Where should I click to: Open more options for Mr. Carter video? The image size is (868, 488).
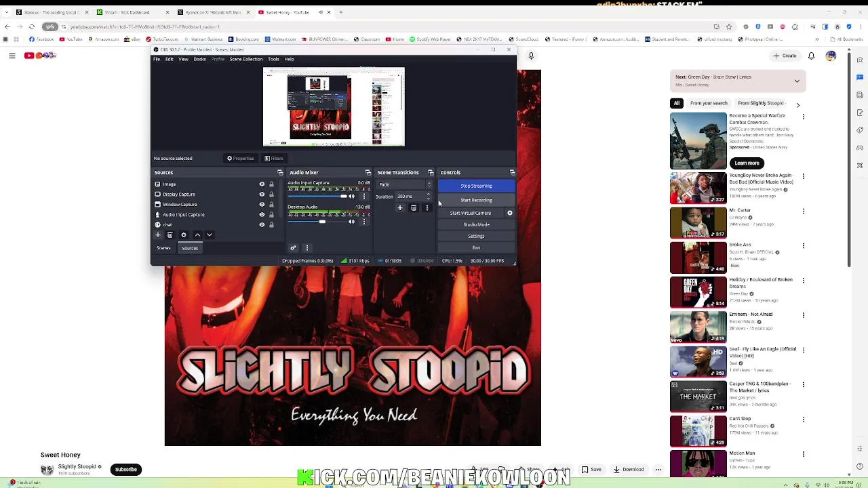pos(804,211)
